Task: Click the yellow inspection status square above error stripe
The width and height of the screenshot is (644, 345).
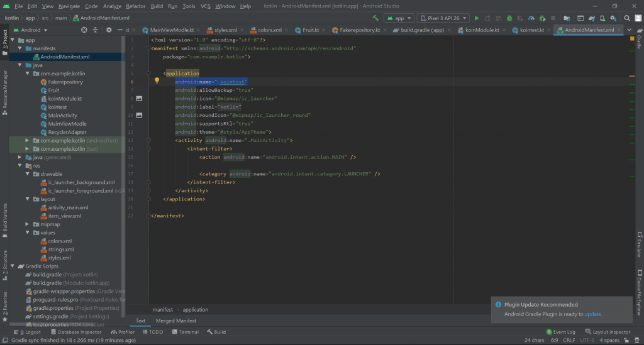Action: pos(632,38)
